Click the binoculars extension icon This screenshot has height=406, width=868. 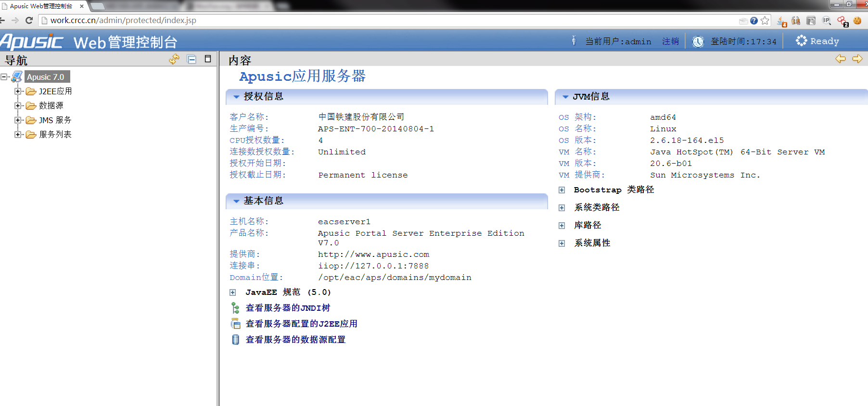(796, 21)
